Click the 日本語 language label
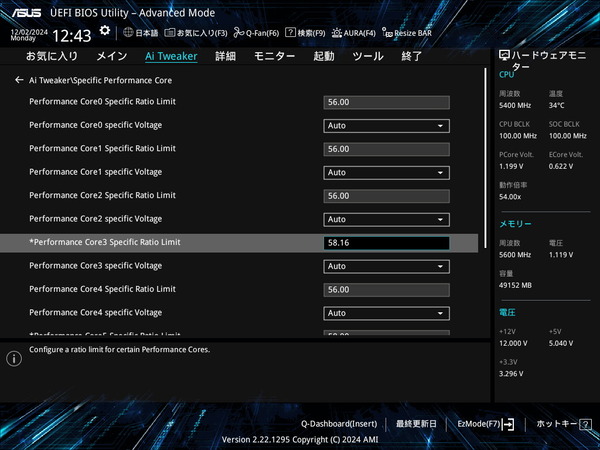Image resolution: width=600 pixels, height=450 pixels. pos(147,33)
